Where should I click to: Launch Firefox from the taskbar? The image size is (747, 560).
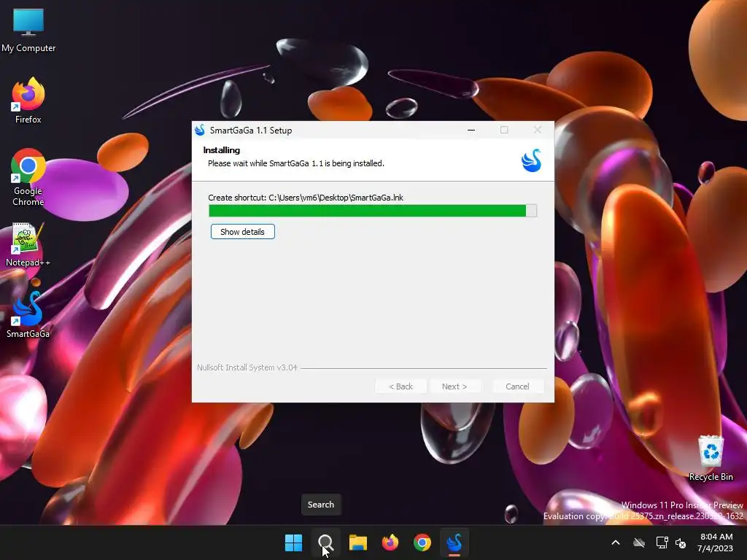click(x=390, y=542)
